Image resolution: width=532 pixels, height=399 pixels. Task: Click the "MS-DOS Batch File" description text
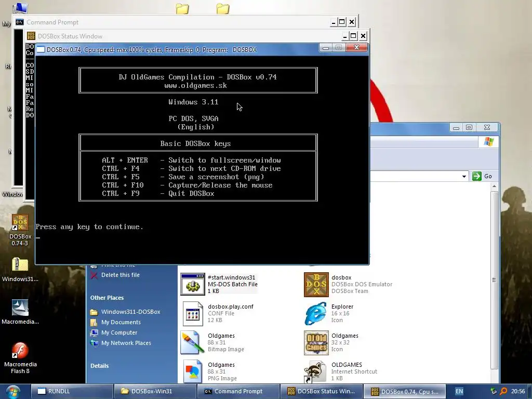click(x=233, y=284)
